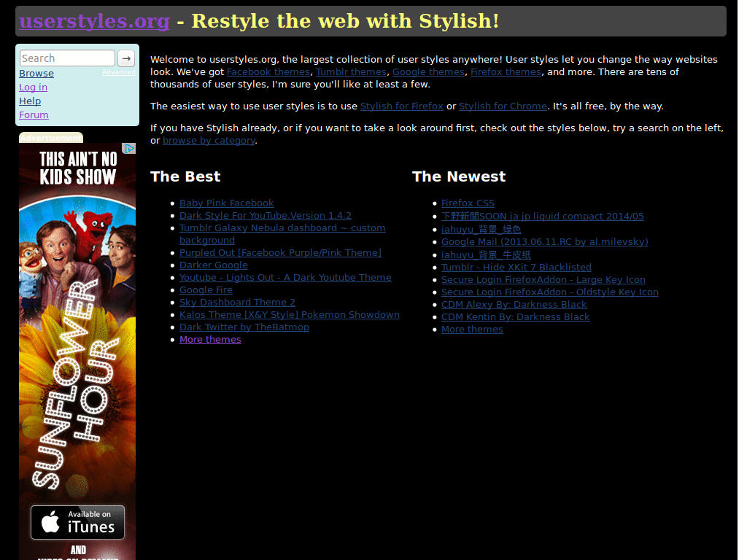The height and width of the screenshot is (560, 747).
Task: Click The Best section heading
Action: (185, 176)
